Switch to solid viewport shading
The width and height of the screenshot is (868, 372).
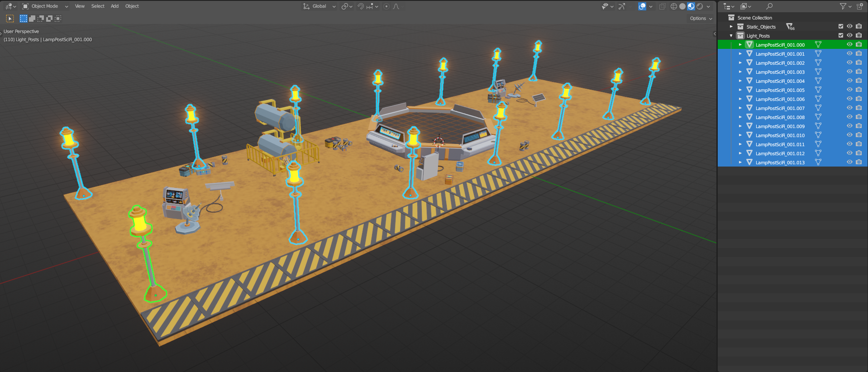682,6
